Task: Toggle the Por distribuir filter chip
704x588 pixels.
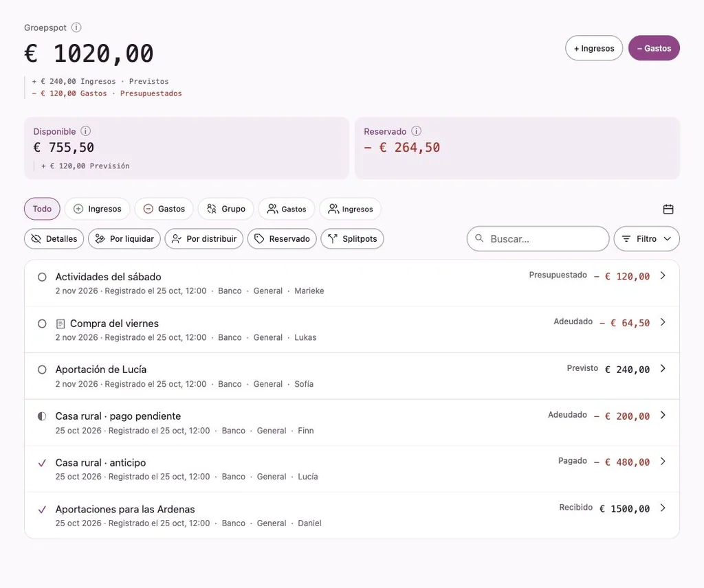Action: [x=203, y=238]
